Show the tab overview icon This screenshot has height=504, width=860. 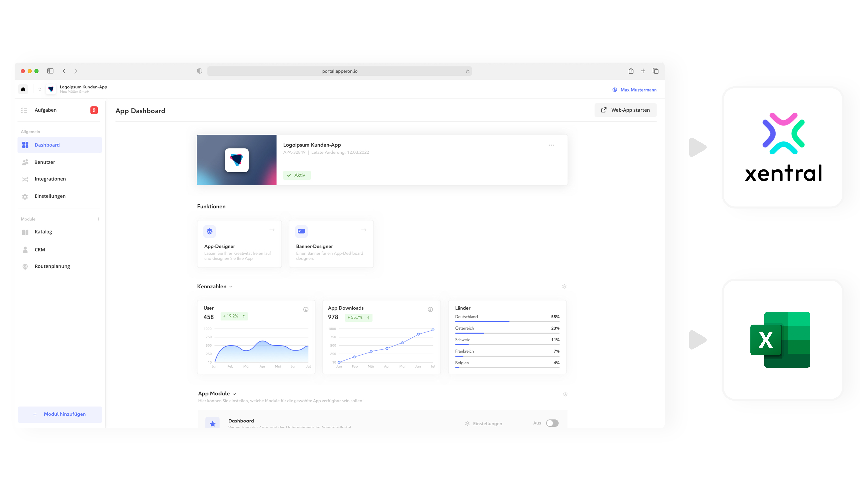pyautogui.click(x=656, y=71)
